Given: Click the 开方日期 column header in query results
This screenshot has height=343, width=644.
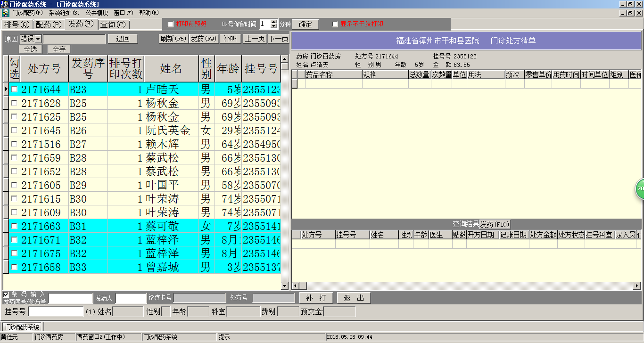Looking at the screenshot, I should click(x=482, y=235).
